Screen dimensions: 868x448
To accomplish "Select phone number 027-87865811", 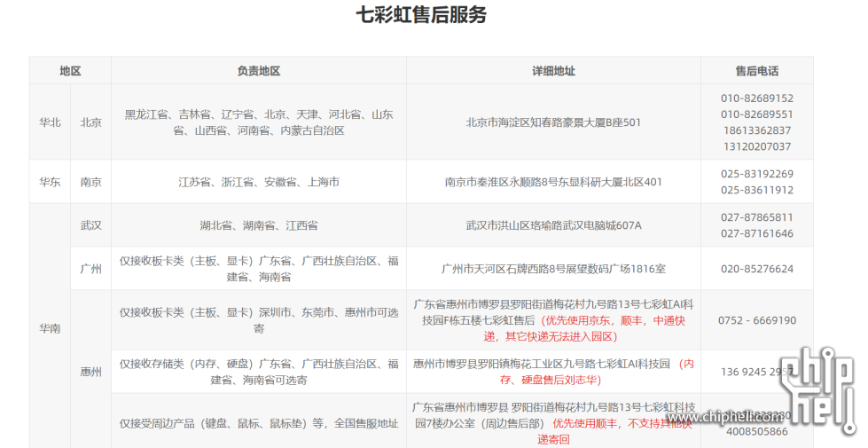I will (x=757, y=217).
